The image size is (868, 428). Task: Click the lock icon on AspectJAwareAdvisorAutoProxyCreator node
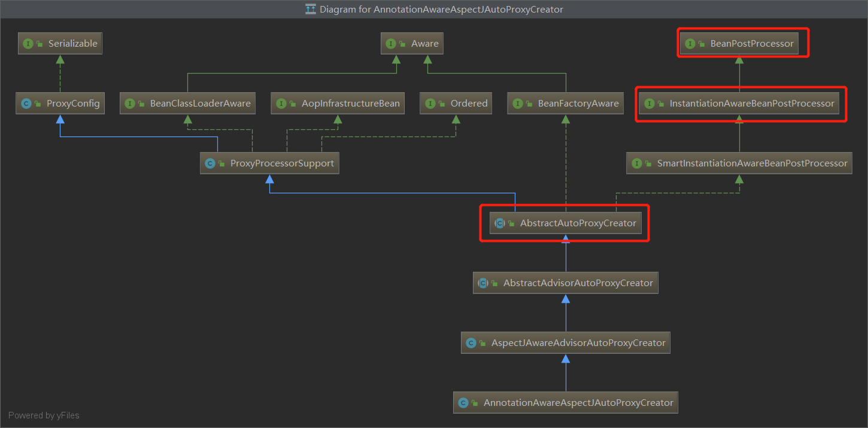[x=482, y=343]
